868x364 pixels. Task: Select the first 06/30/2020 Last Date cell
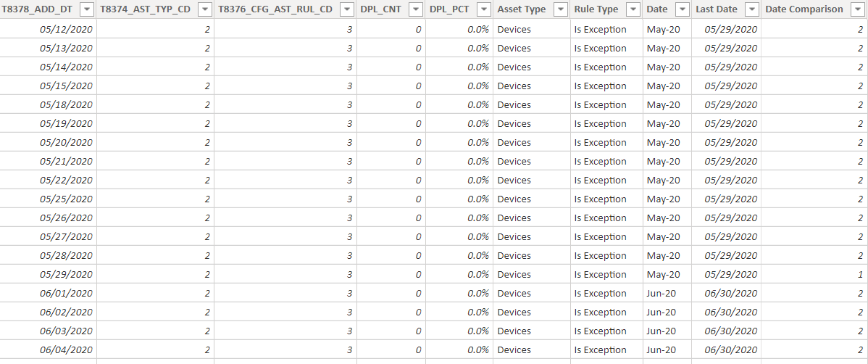click(726, 293)
